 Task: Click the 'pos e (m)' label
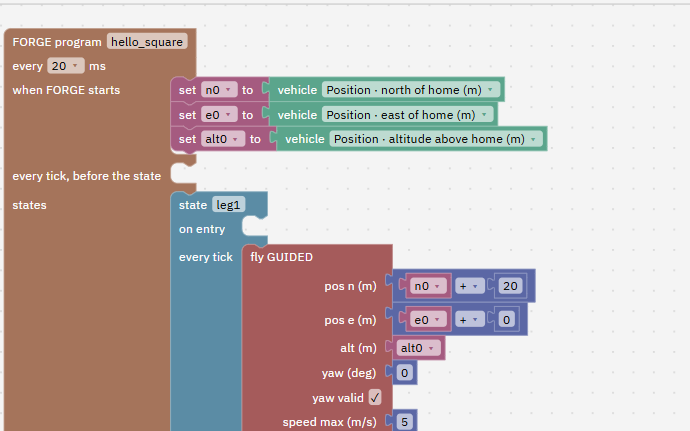click(x=350, y=320)
